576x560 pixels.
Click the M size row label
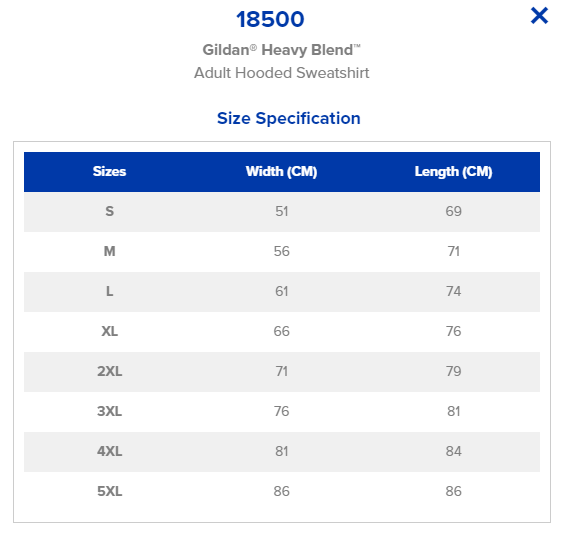click(109, 251)
